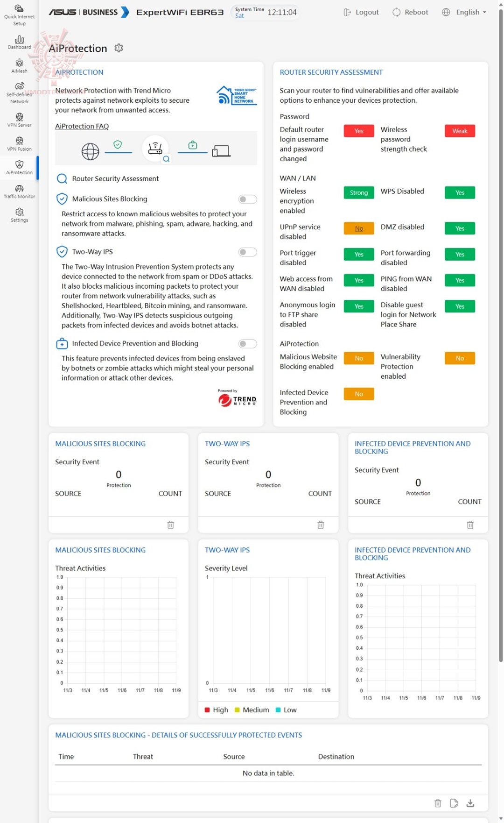Image resolution: width=504 pixels, height=823 pixels.
Task: Click Router Security Assessment label
Action: [115, 178]
